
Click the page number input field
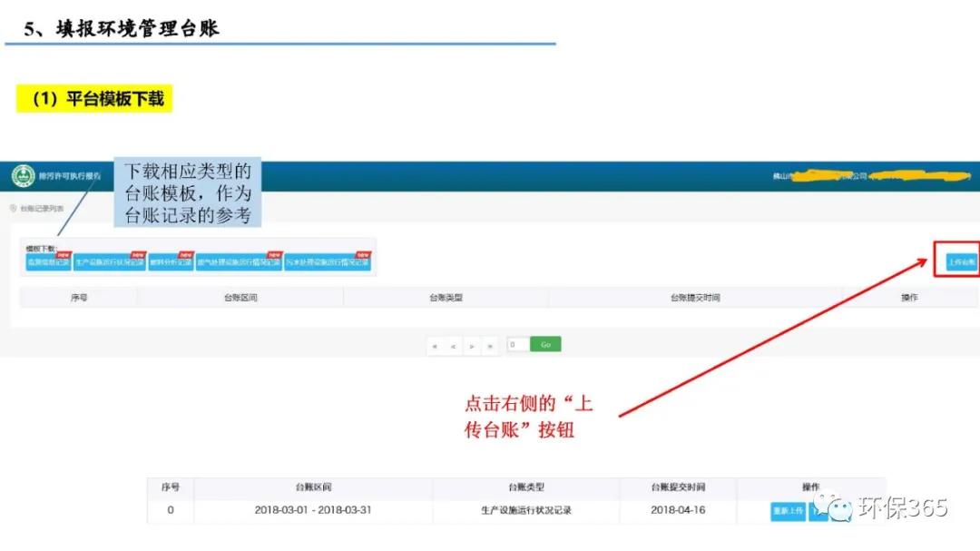tap(517, 345)
